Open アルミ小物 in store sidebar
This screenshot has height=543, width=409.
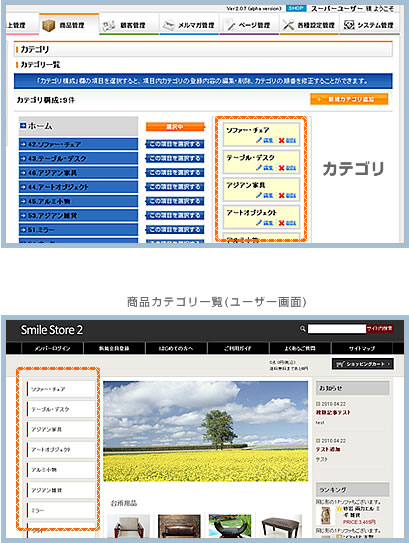61,470
